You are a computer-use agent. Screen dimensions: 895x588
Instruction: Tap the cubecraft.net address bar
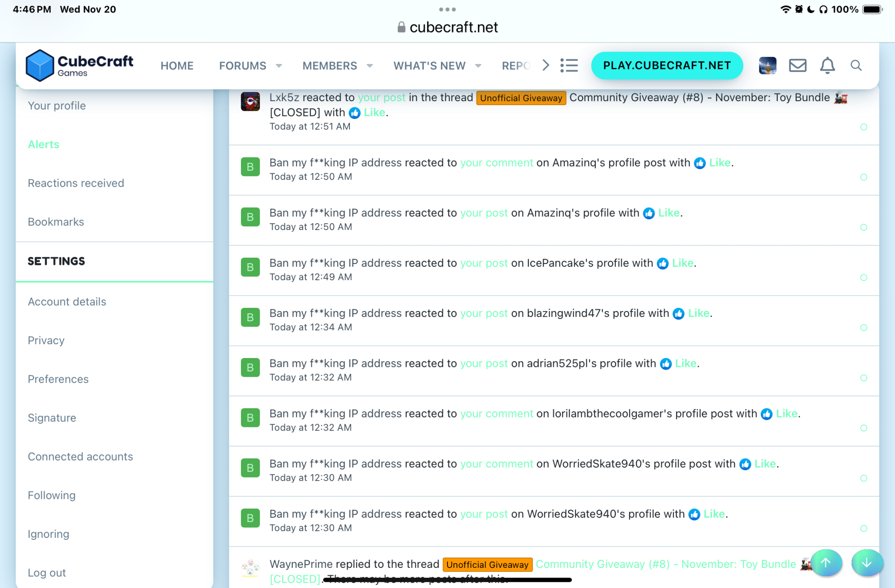[x=447, y=27]
